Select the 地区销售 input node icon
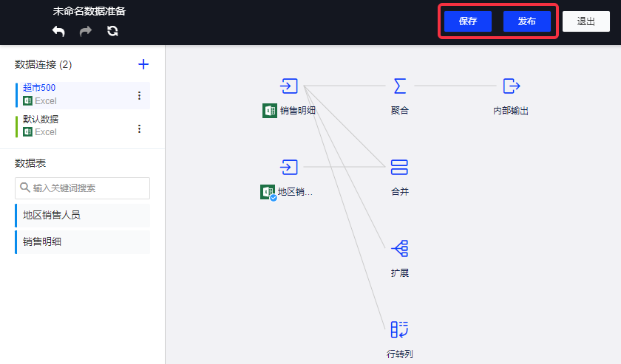The width and height of the screenshot is (621, 364). (289, 167)
